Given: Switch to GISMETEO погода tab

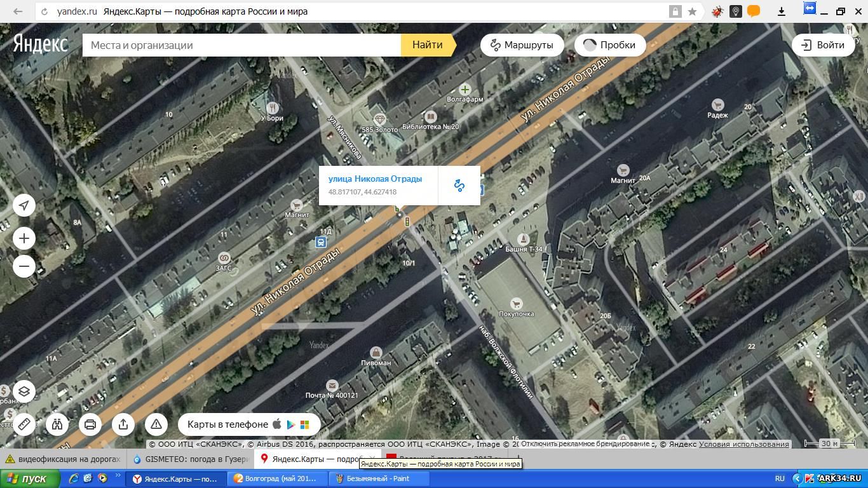Looking at the screenshot, I should click(x=191, y=459).
